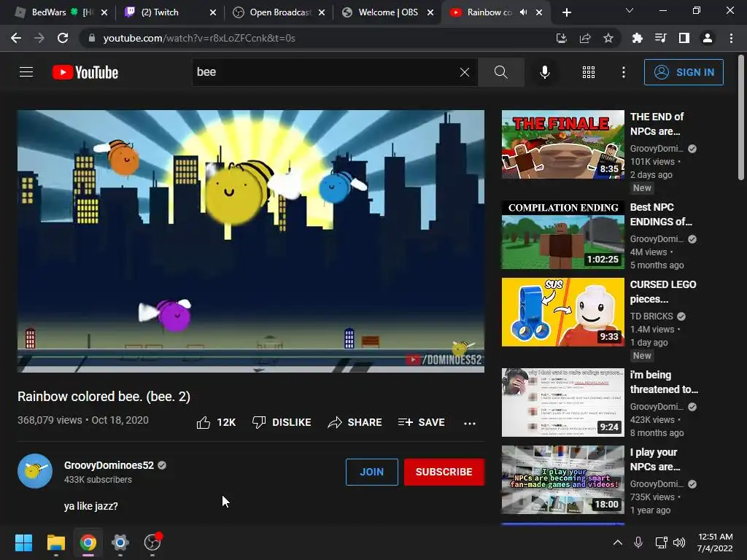The width and height of the screenshot is (747, 560).
Task: Open COMPILATION ENDING video thumbnail
Action: click(x=562, y=235)
